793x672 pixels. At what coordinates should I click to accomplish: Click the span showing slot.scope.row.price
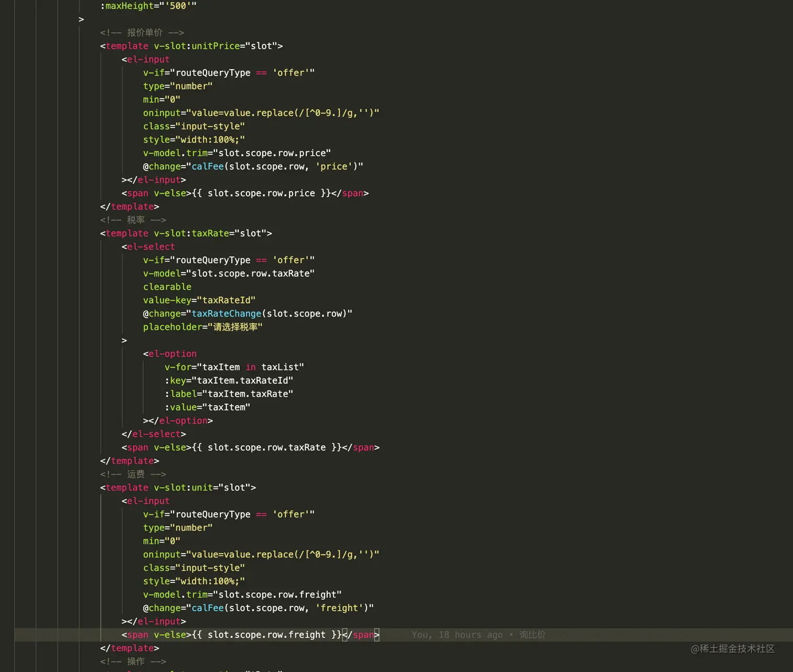click(x=245, y=193)
